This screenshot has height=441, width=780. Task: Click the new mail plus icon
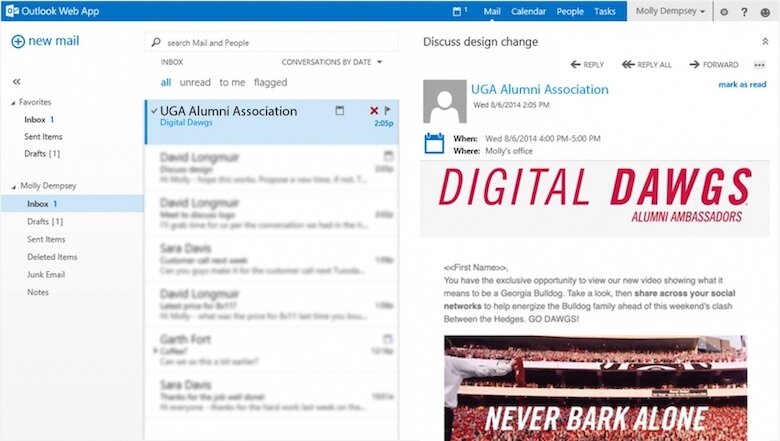pyautogui.click(x=18, y=41)
